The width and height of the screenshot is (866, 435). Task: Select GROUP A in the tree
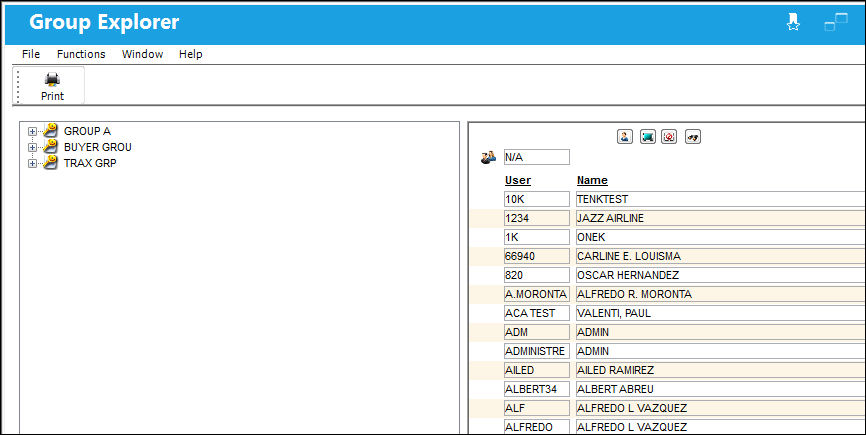click(87, 131)
